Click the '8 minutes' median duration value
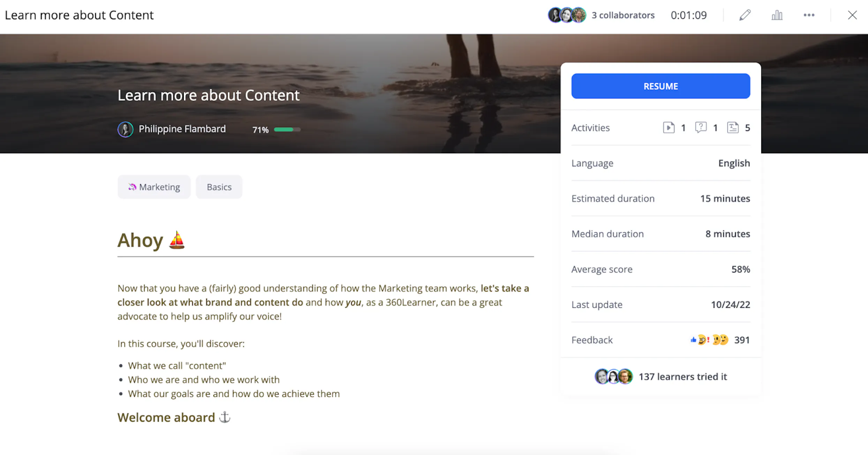 point(728,234)
